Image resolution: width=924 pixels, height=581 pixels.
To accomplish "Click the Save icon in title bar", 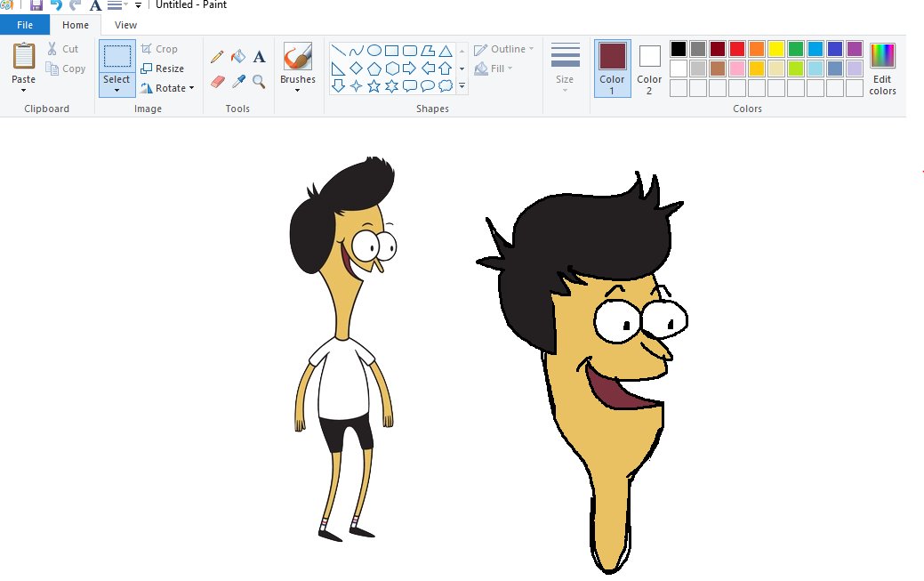I will (x=36, y=4).
